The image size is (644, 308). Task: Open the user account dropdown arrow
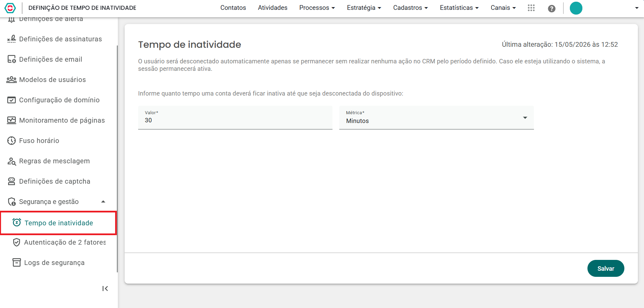click(637, 8)
